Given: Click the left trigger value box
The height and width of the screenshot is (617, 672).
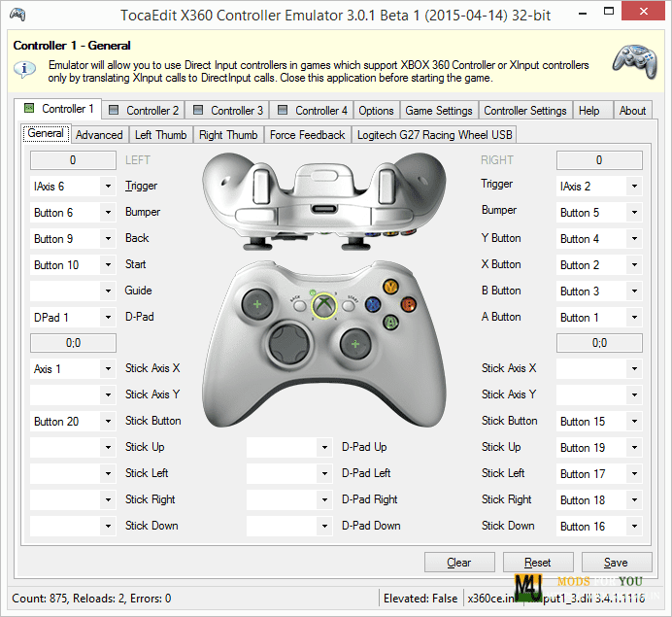Looking at the screenshot, I should tap(73, 160).
